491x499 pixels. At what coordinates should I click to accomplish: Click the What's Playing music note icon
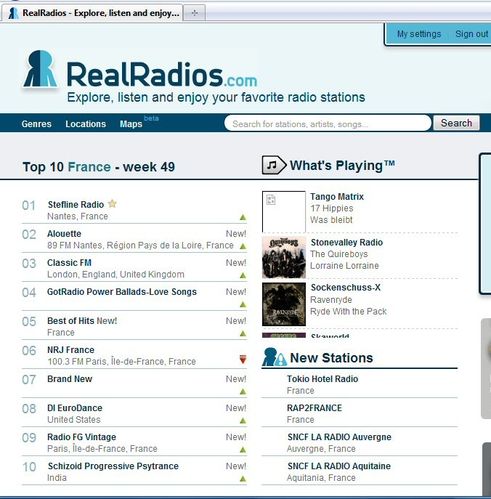point(274,165)
